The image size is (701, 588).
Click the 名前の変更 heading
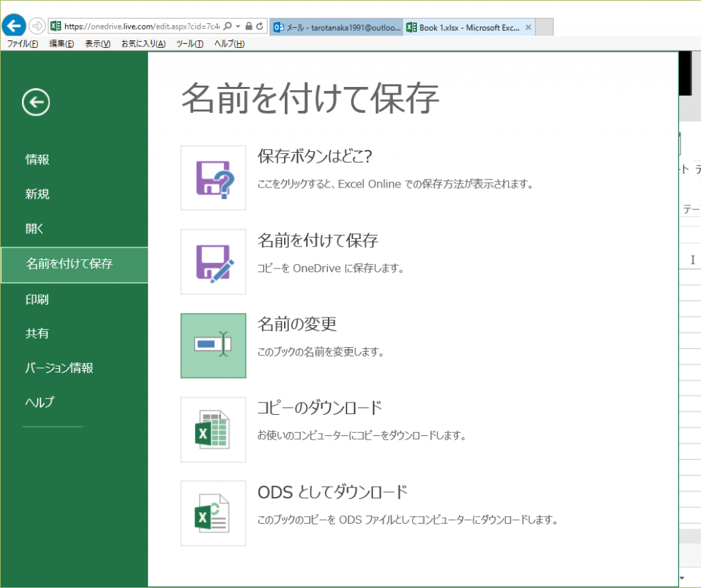297,324
